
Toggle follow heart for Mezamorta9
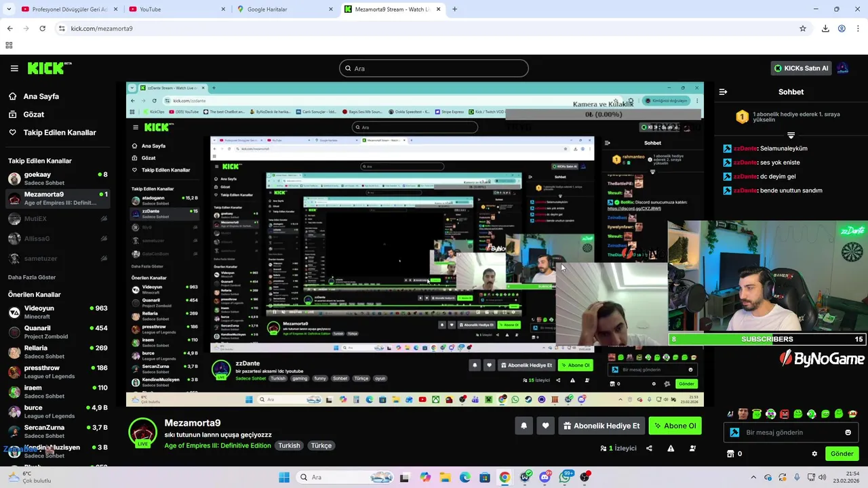click(545, 426)
